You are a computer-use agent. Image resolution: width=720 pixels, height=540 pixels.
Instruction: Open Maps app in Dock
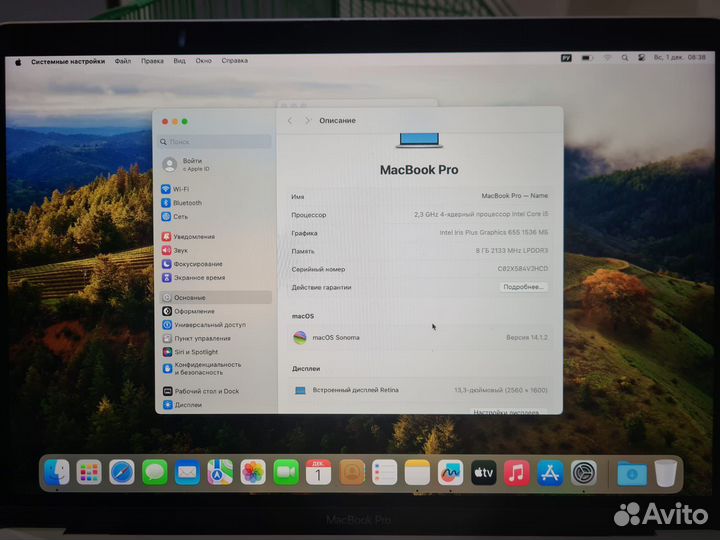(x=220, y=472)
